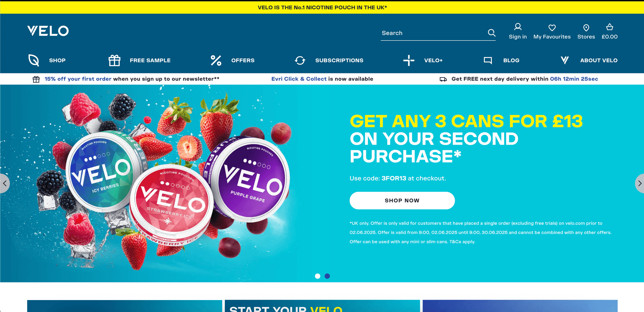Open Sign in via person icon
644x312 pixels.
pos(518,27)
